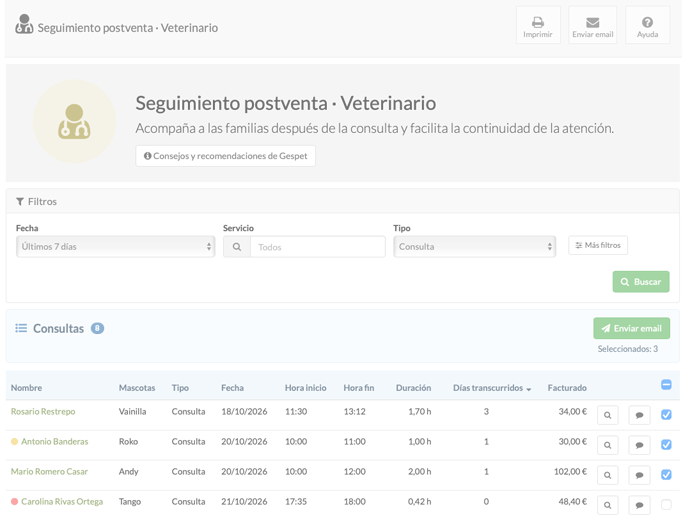The width and height of the screenshot is (682, 518).
Task: Sort table by Mascotas column header
Action: pyautogui.click(x=137, y=388)
